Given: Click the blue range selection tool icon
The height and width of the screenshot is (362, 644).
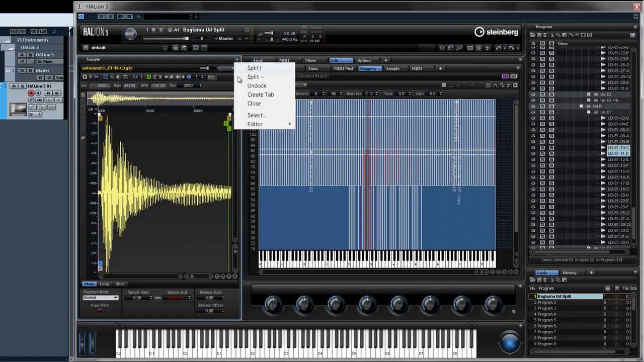Looking at the screenshot, I should click(x=106, y=77).
